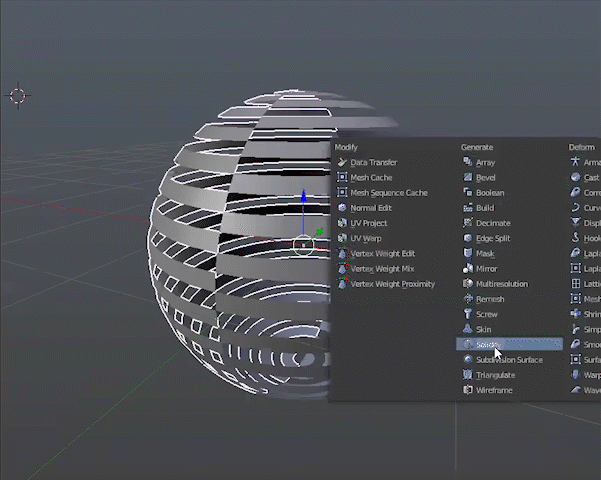Click the green Y-axis arrow of the gizmo

click(x=320, y=232)
